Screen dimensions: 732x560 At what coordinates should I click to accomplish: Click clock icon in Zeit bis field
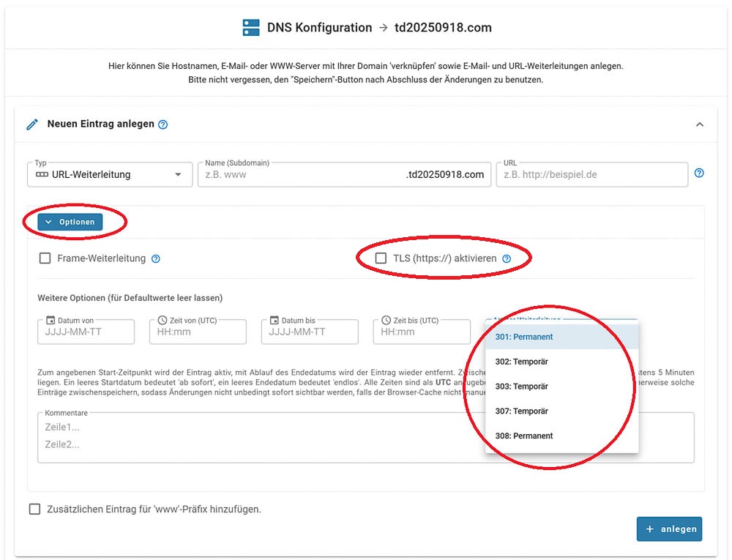386,321
